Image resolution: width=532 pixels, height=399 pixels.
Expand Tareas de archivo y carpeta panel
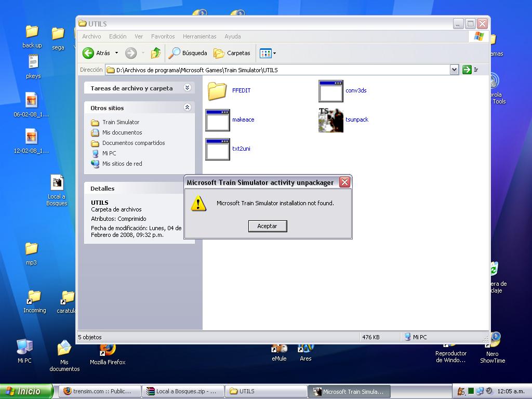187,88
